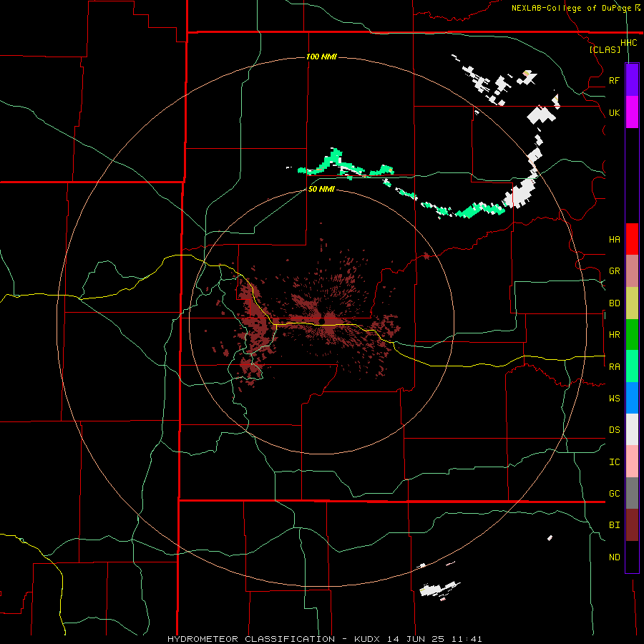The height and width of the screenshot is (644, 644).
Task: Click the DS legend label
Action: 614,430
